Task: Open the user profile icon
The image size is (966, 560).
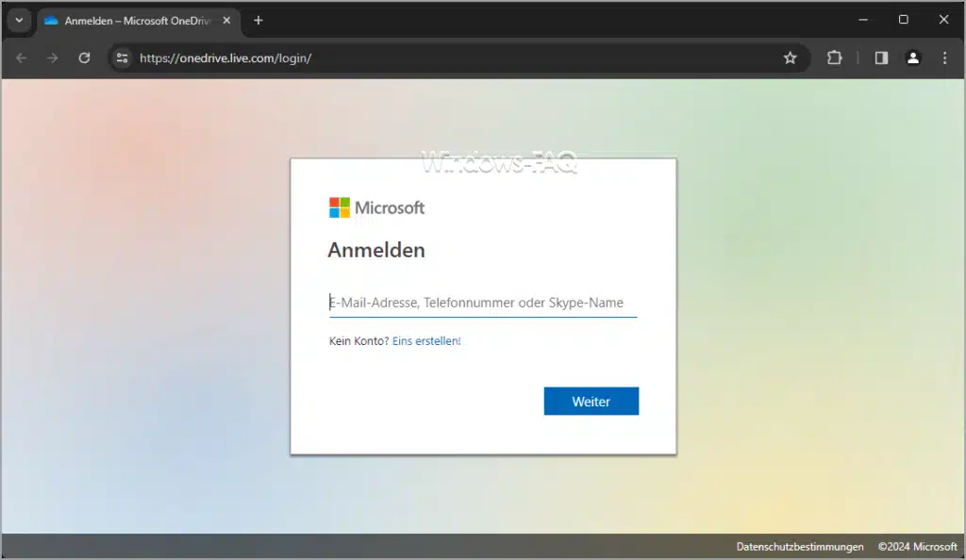Action: coord(913,58)
